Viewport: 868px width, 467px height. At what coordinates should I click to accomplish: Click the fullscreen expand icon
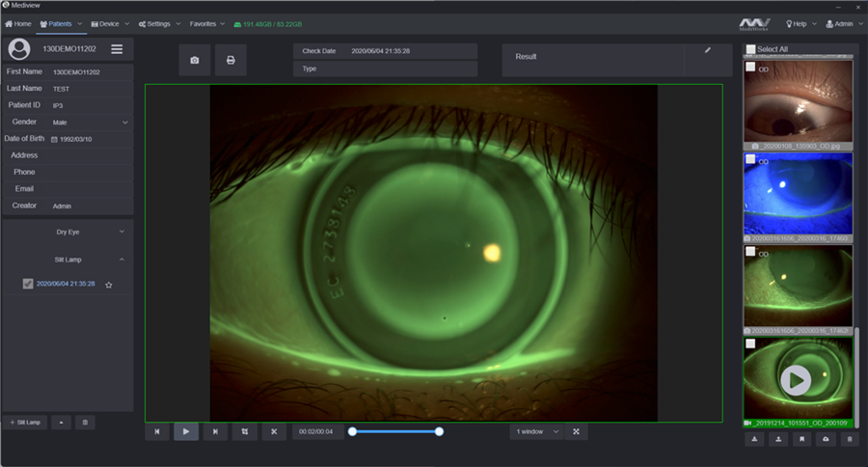coord(577,431)
